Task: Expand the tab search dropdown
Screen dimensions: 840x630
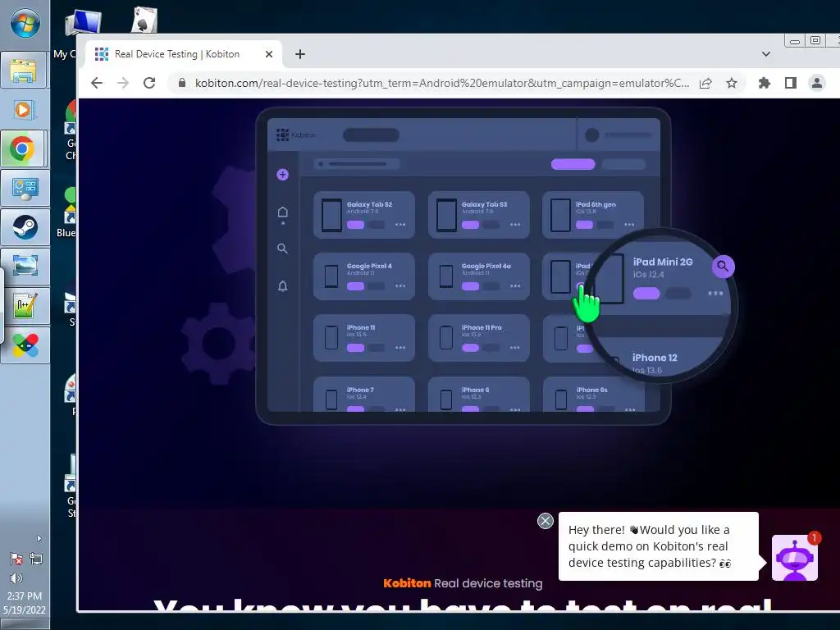Action: 766,54
